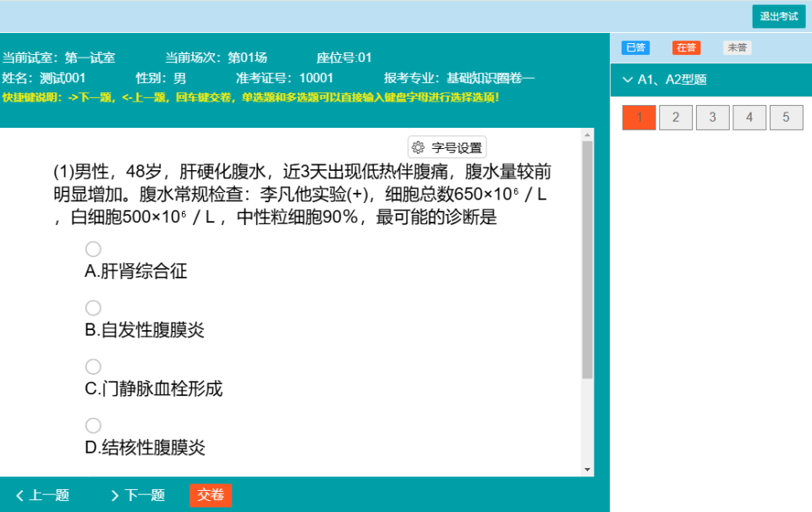Collapse the A1、A2型题 question group
This screenshot has width=812, height=512.
[628, 80]
